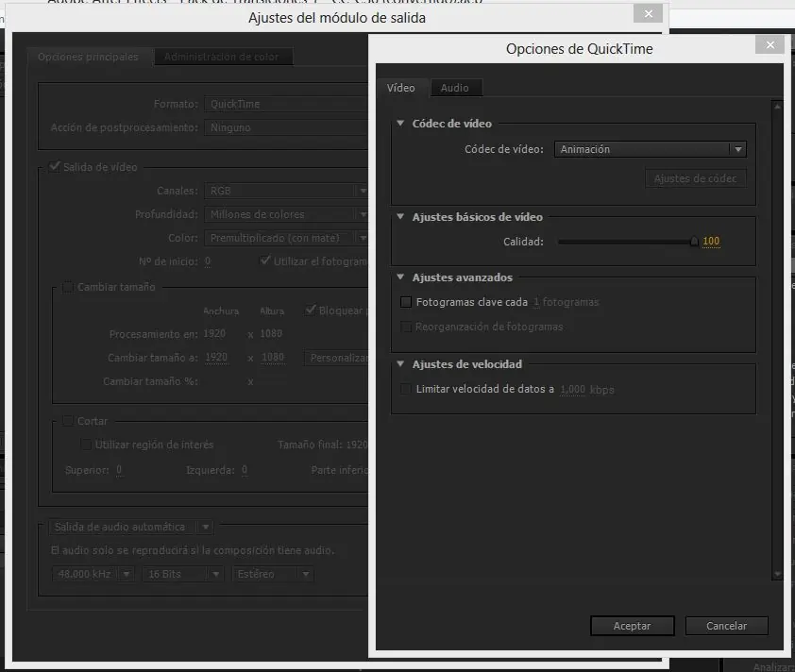Screen dimensions: 795x672
Task: Open the 48,000 kHz sample rate dropdown
Action: point(93,574)
